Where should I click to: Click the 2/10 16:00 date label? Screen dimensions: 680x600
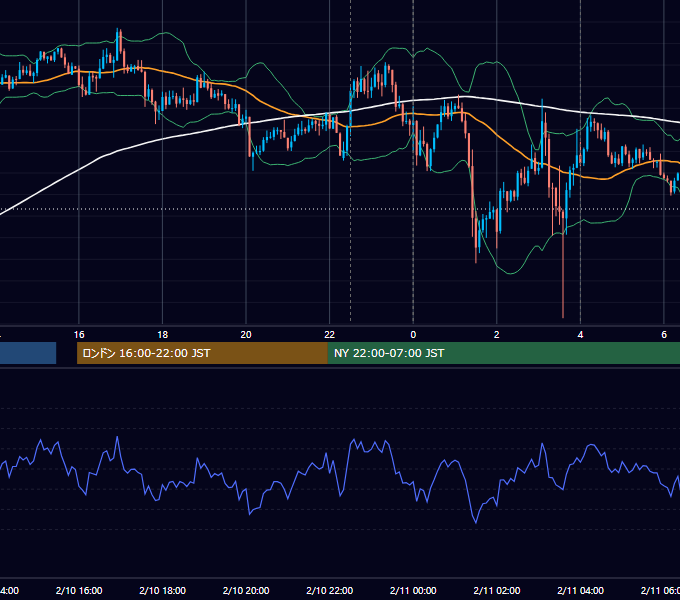[79, 590]
